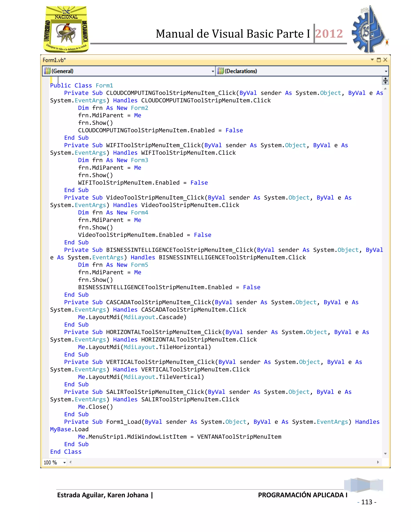Click 'Form4' in the Dim frn line
The height and width of the screenshot is (532, 411).
click(x=139, y=213)
